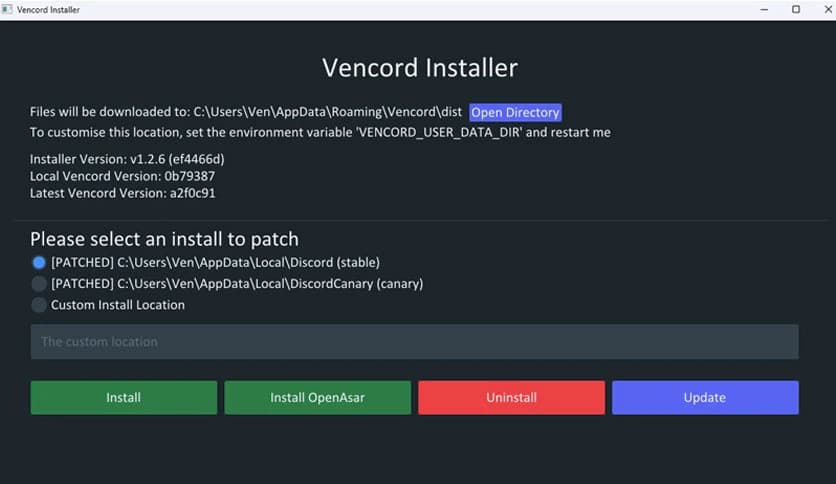
Task: Click the 'Local Vencord Version: 0b79387' text
Action: pyautogui.click(x=123, y=176)
